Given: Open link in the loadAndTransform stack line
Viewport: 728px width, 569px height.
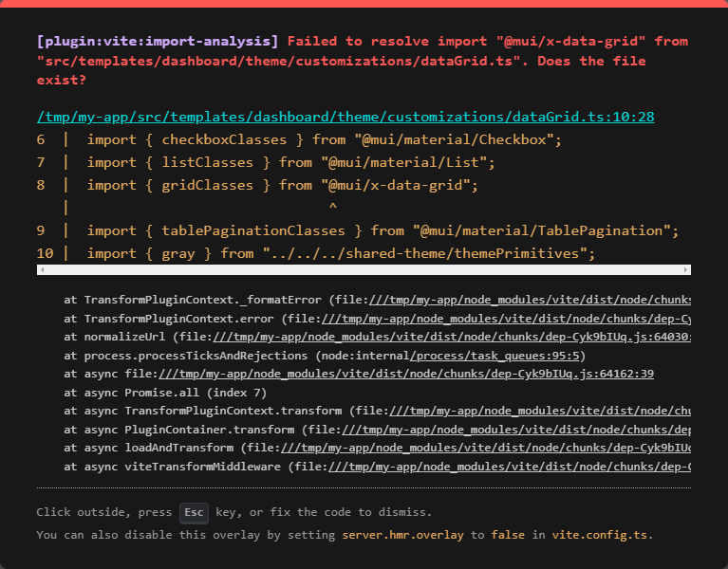Looking at the screenshot, I should click(486, 448).
